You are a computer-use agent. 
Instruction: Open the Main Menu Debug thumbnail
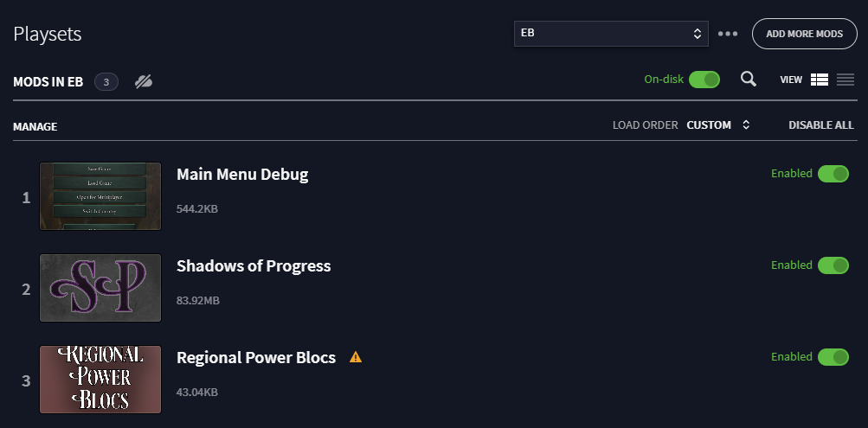click(100, 196)
